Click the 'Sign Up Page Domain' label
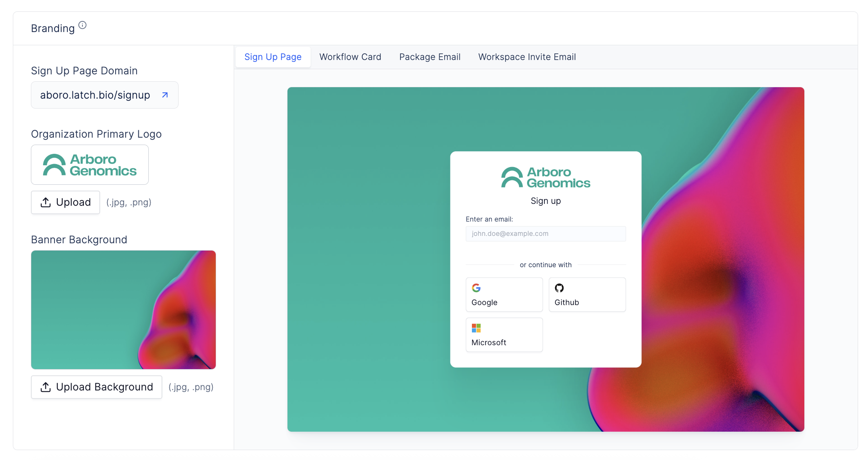 84,71
